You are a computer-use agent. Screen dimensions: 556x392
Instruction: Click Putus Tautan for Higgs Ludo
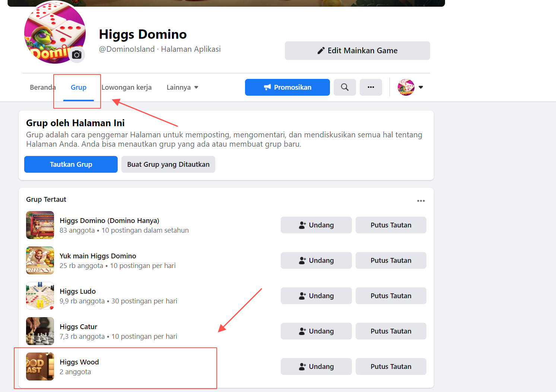(x=391, y=296)
